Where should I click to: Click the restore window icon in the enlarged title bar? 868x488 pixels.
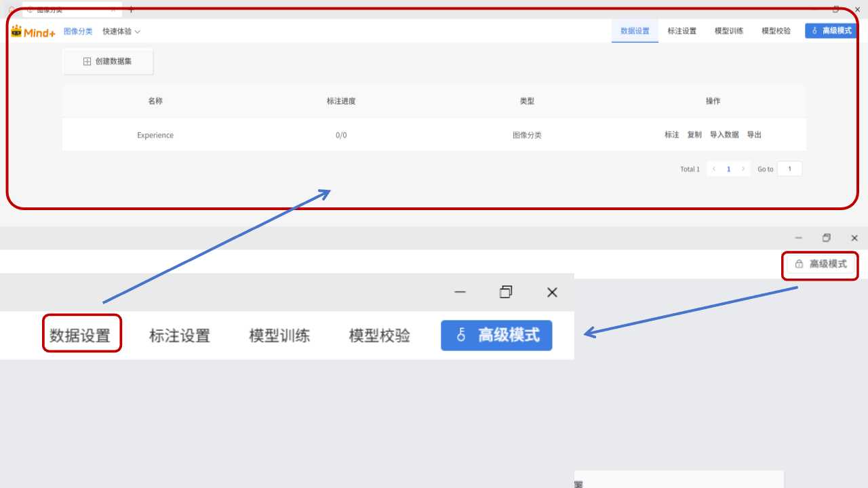(505, 292)
